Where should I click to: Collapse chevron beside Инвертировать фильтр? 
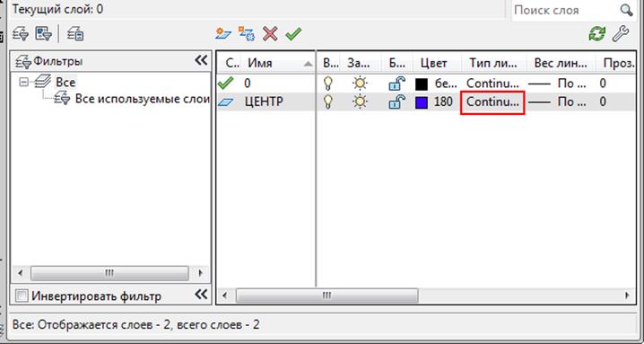click(x=201, y=295)
